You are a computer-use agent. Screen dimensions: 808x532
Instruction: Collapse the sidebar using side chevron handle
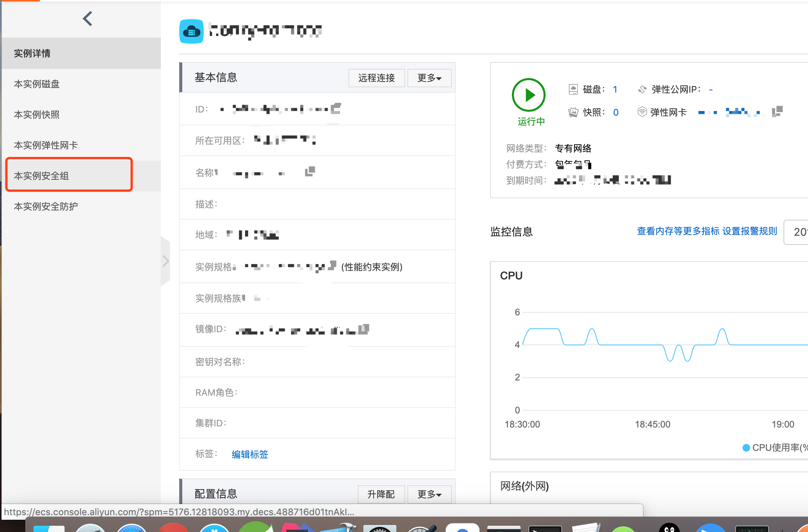pos(165,261)
